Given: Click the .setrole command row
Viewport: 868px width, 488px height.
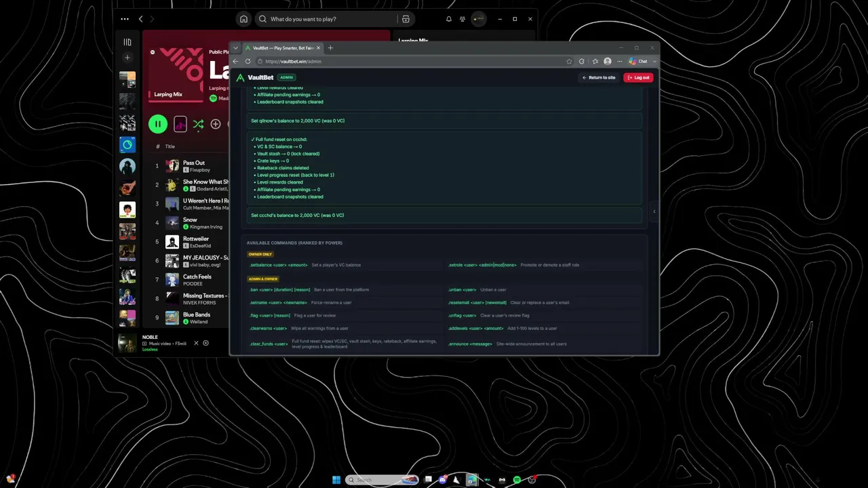Looking at the screenshot, I should [544, 265].
